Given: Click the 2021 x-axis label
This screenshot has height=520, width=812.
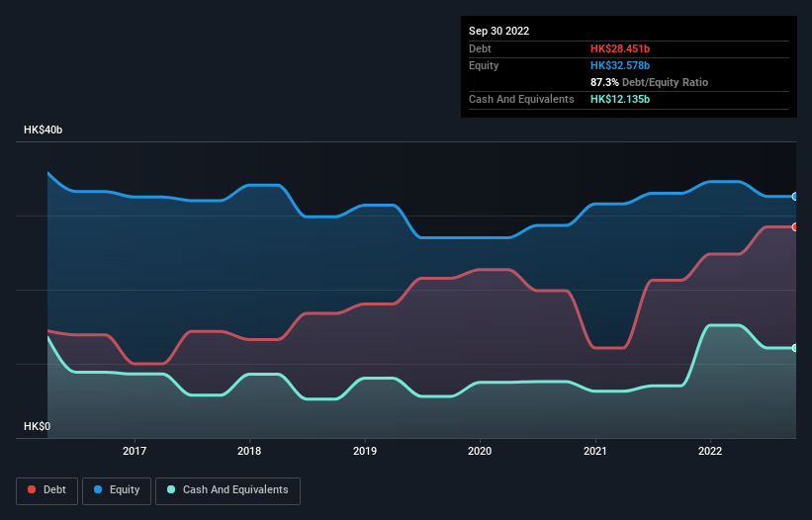Looking at the screenshot, I should tap(595, 451).
